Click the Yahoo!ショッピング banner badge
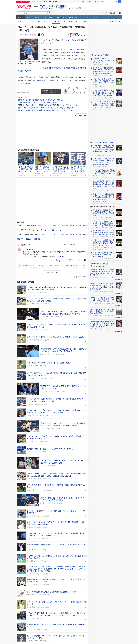The image size is (138, 644). [23, 2]
